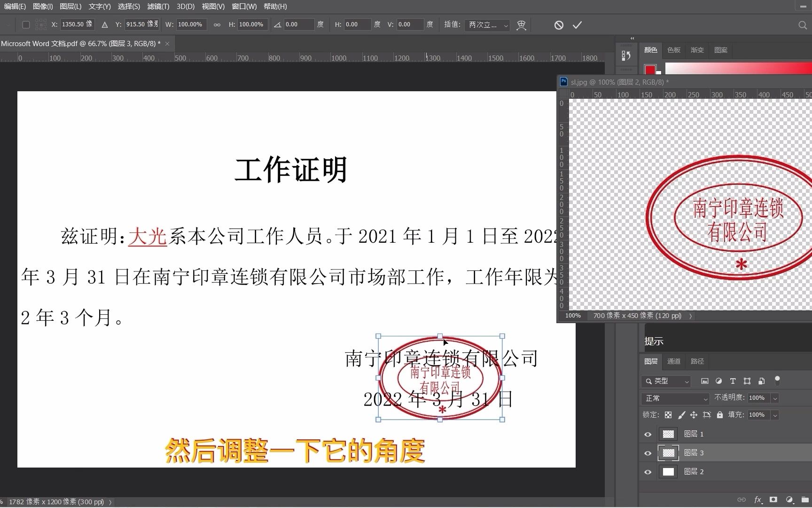Filter layers by shape icon

[x=747, y=381]
